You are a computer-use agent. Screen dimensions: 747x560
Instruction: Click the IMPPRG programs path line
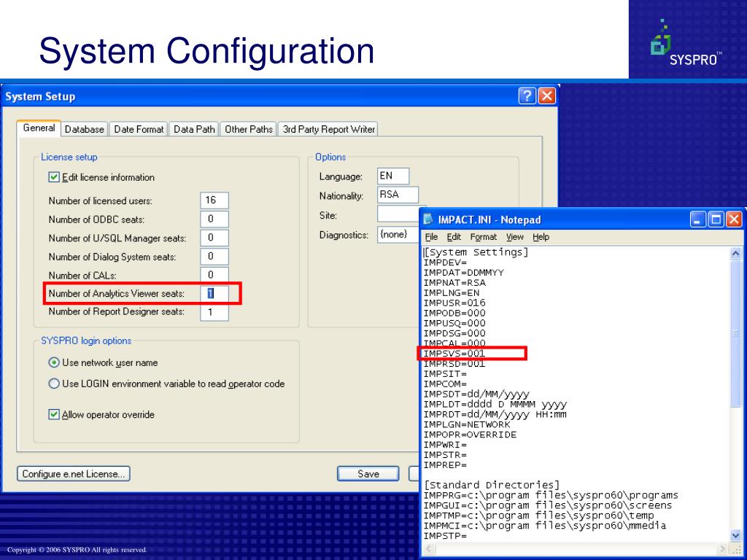pyautogui.click(x=551, y=495)
